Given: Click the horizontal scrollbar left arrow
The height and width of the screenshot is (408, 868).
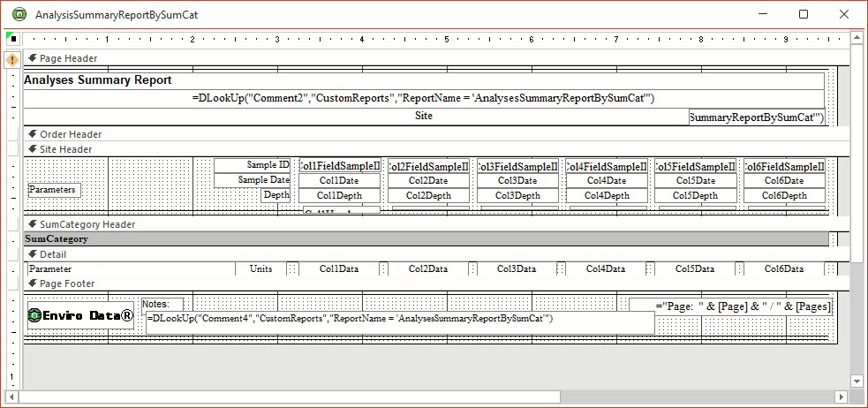Looking at the screenshot, I should (x=12, y=397).
